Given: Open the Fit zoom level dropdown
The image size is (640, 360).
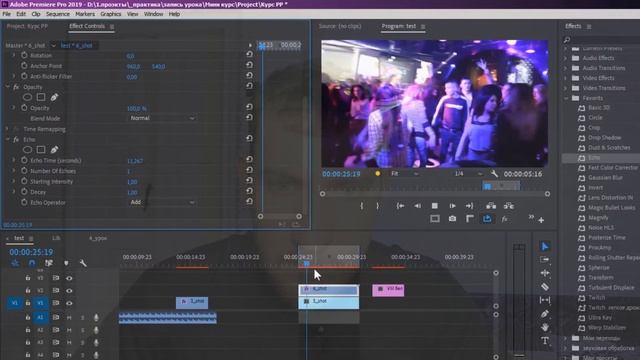Looking at the screenshot, I should coord(404,174).
